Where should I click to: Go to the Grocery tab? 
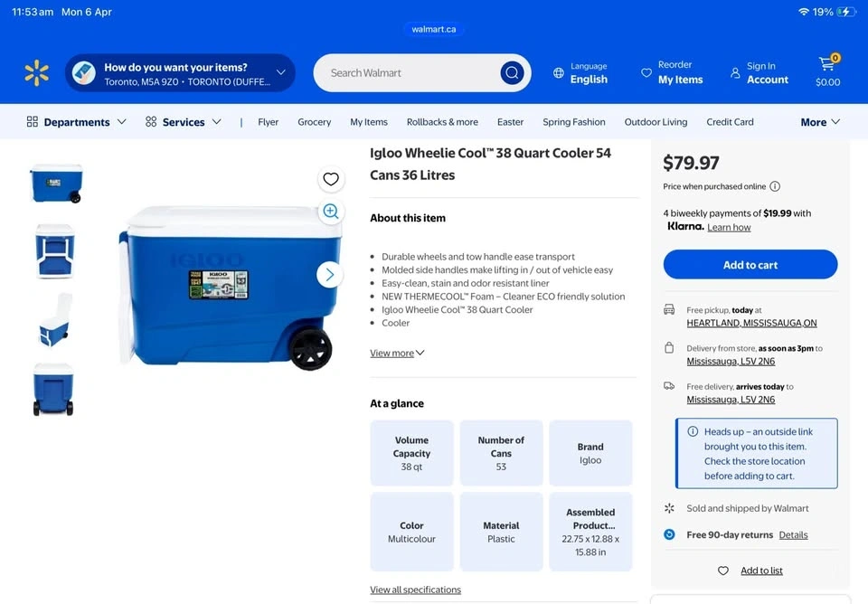[314, 122]
